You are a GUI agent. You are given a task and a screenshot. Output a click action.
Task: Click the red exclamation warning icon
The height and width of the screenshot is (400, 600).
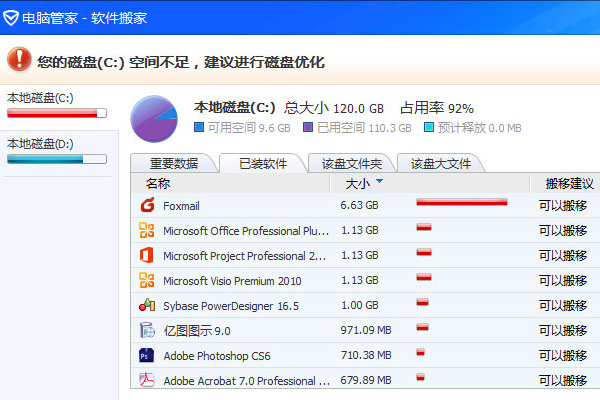(x=19, y=59)
